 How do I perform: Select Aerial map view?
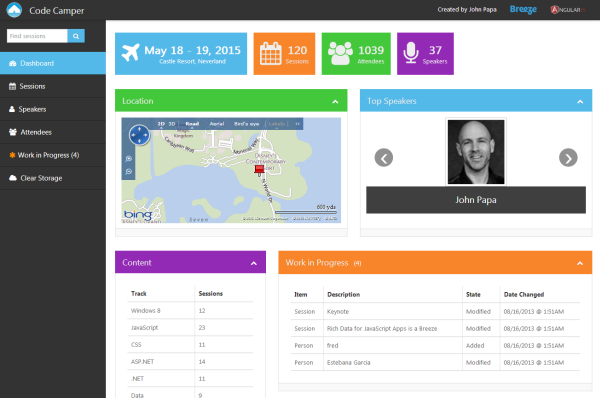click(217, 124)
